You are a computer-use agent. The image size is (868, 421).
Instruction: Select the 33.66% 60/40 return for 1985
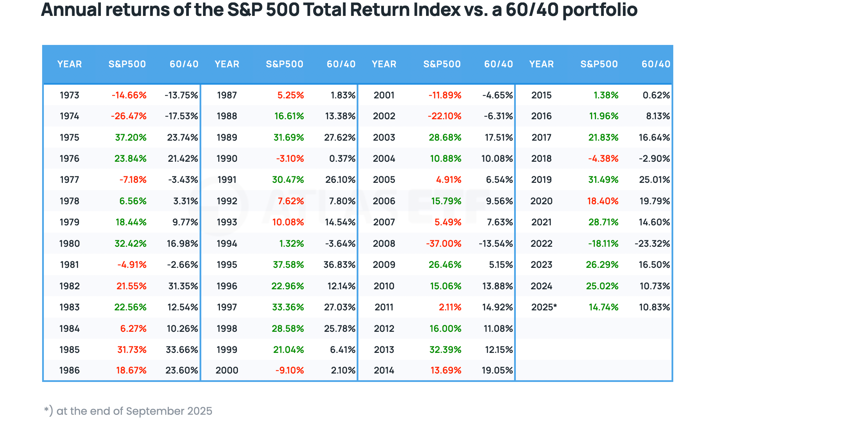(x=182, y=350)
